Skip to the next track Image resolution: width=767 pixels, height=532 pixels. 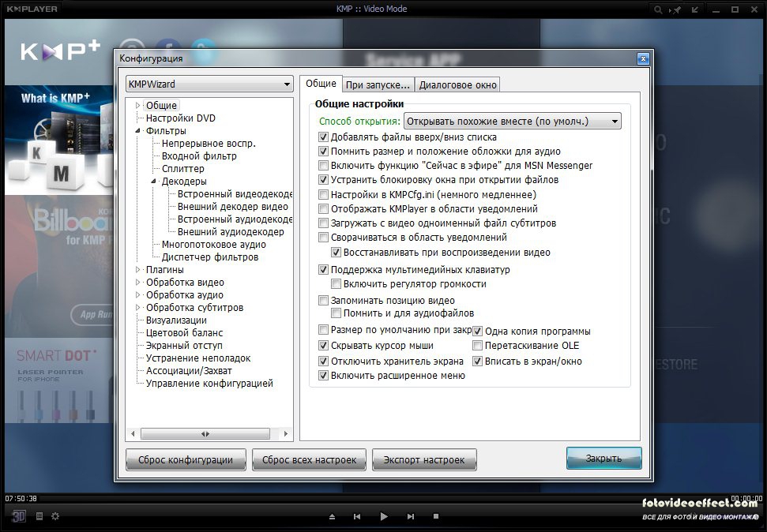(411, 516)
